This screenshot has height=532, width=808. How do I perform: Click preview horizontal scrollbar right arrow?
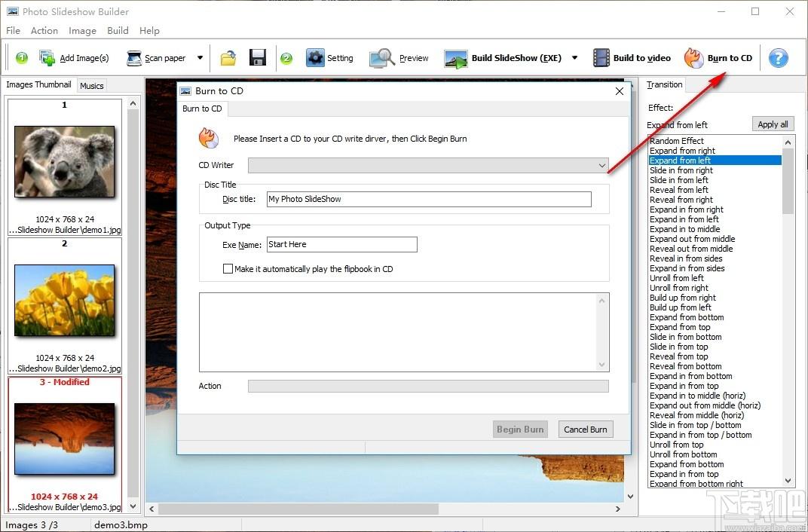[618, 509]
